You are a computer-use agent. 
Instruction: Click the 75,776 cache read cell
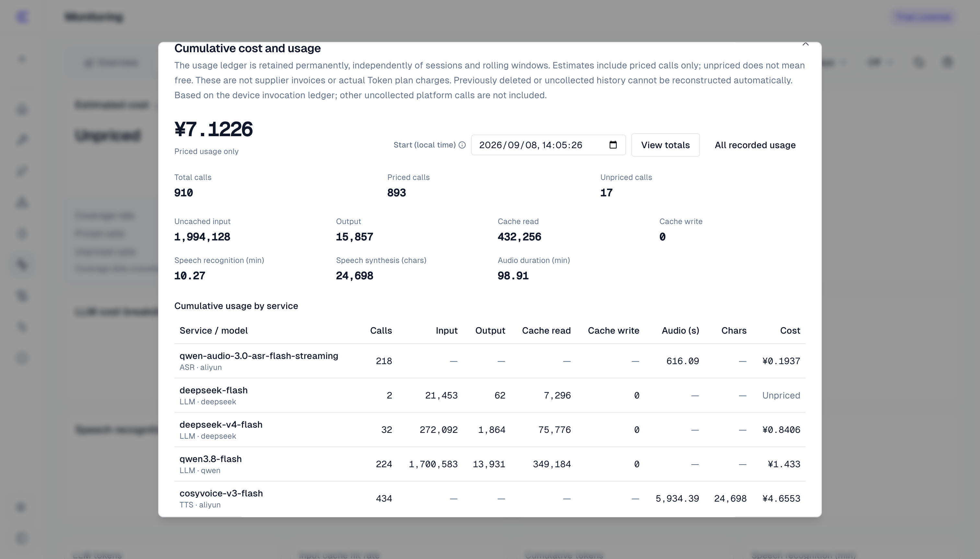click(x=554, y=430)
